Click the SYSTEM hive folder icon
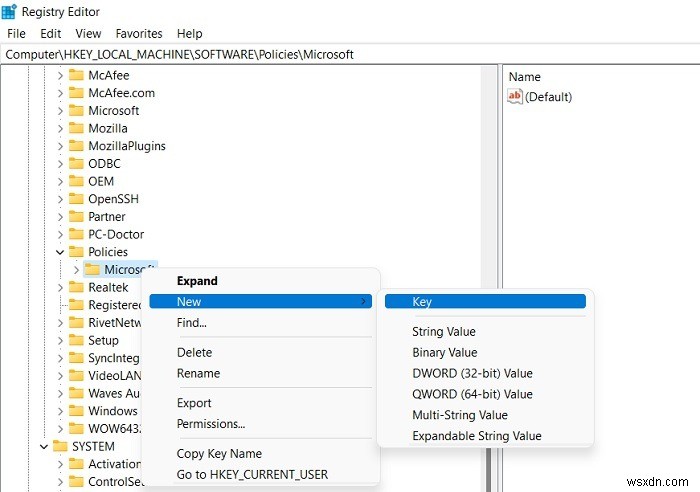 [60, 446]
